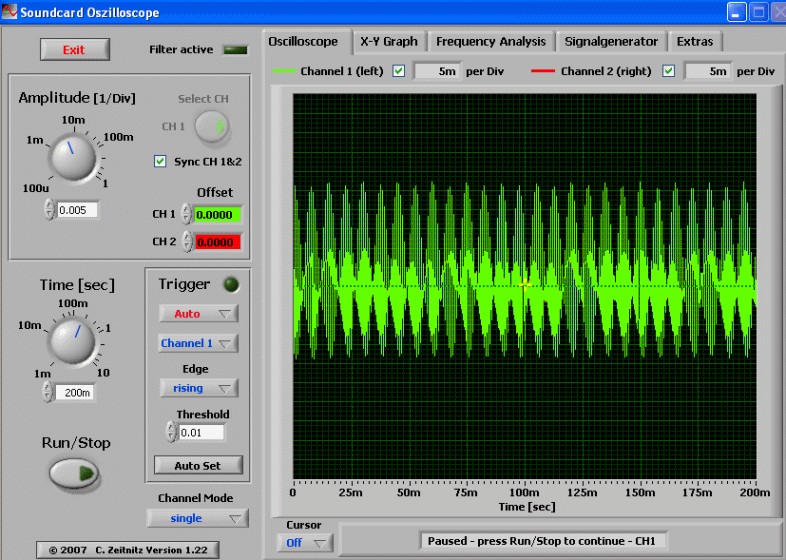Switch to the X-Y Graph tab
The image size is (786, 560).
coord(389,42)
